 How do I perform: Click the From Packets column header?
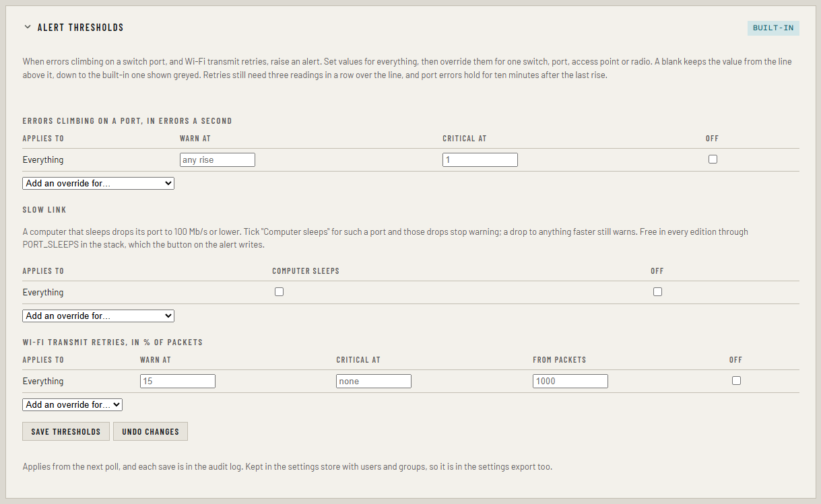pos(560,360)
